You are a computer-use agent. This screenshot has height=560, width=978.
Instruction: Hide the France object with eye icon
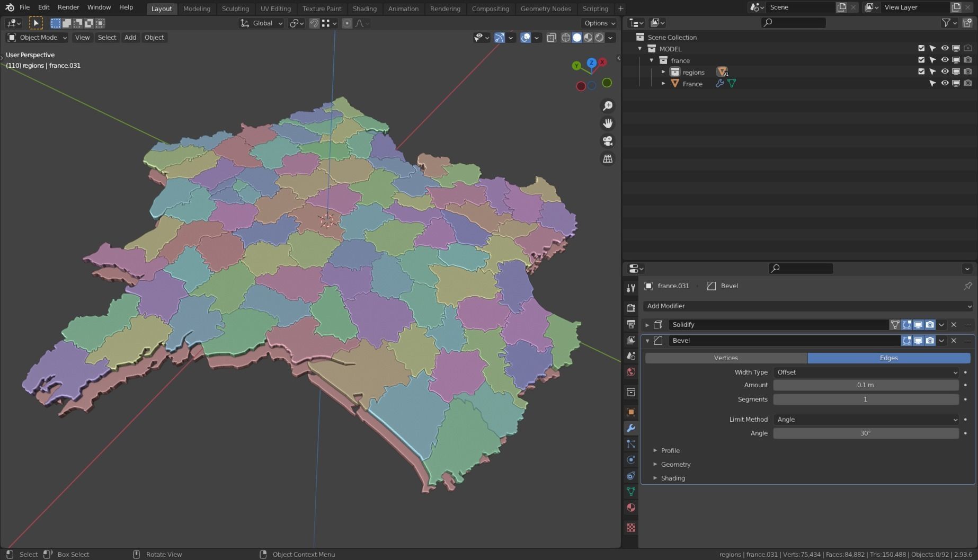click(x=945, y=83)
